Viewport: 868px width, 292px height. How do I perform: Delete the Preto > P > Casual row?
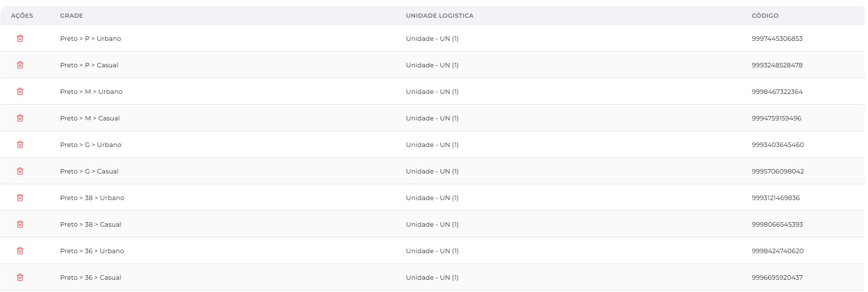point(20,65)
